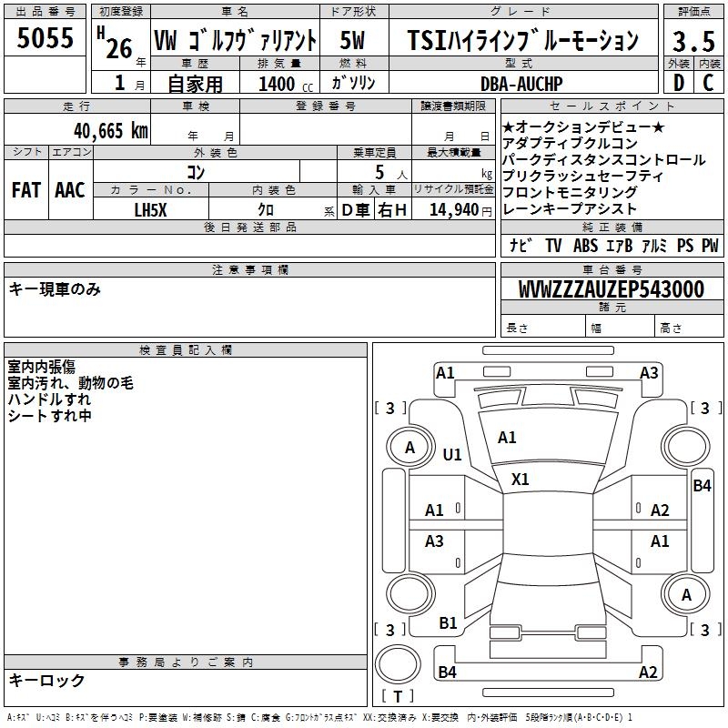Select recycle deposit 14,940円

pyautogui.click(x=460, y=210)
